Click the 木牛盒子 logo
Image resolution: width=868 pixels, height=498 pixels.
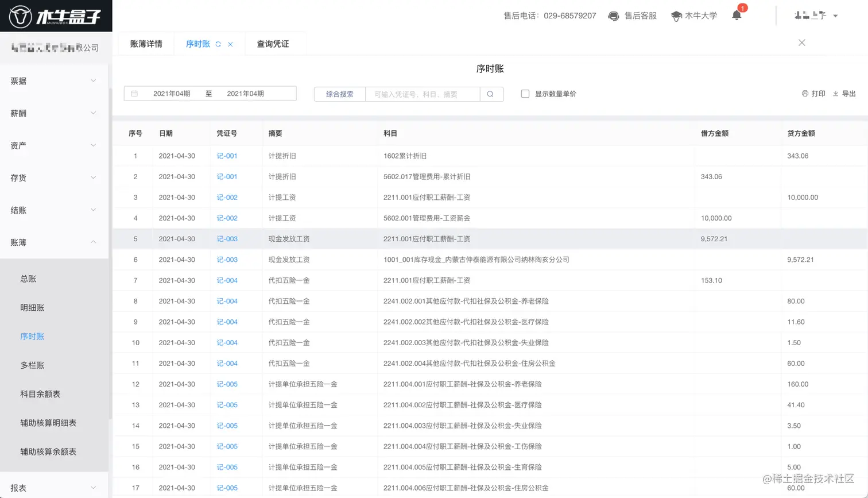(56, 16)
